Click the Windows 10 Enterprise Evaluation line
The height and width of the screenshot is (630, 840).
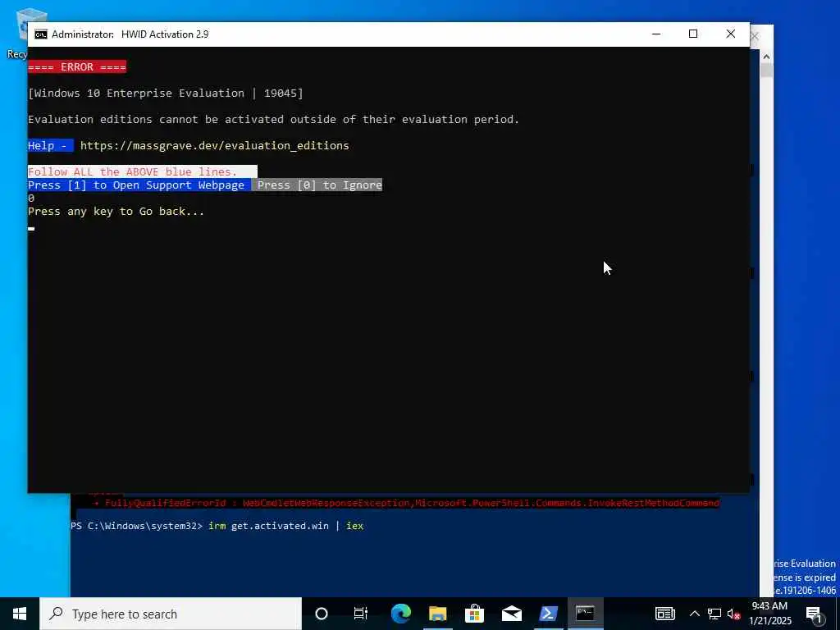pos(166,94)
